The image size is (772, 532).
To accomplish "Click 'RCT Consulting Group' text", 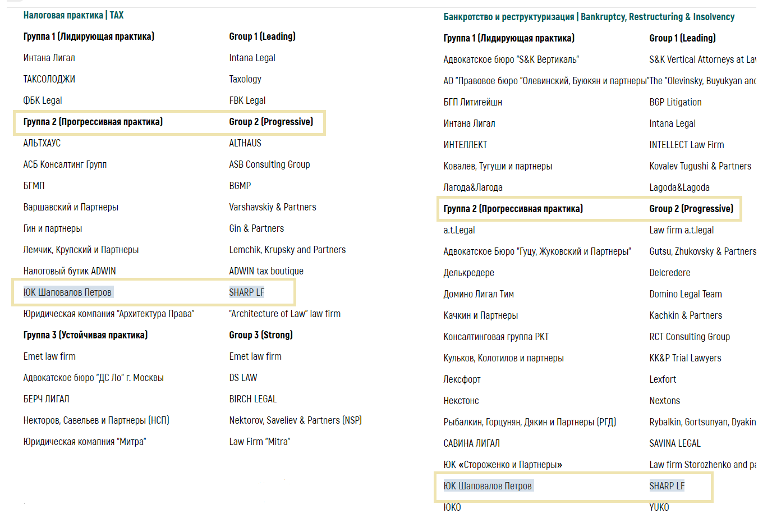I will 690,337.
